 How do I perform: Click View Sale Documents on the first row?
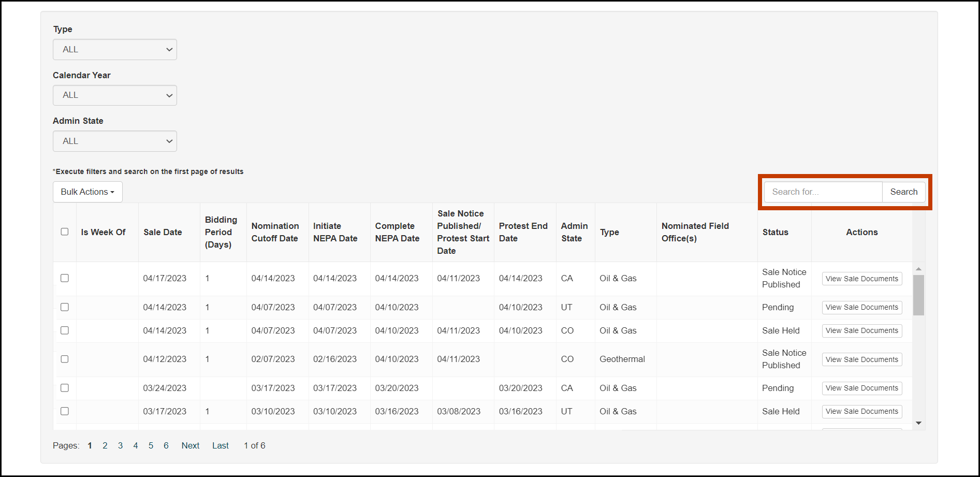[861, 278]
